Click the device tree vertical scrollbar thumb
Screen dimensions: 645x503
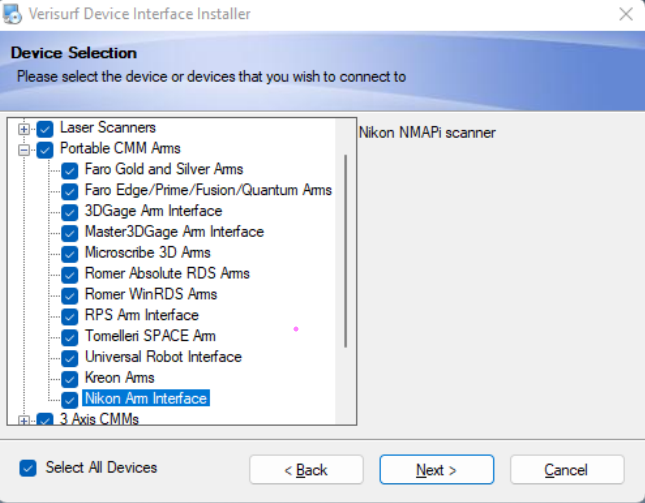[346, 251]
